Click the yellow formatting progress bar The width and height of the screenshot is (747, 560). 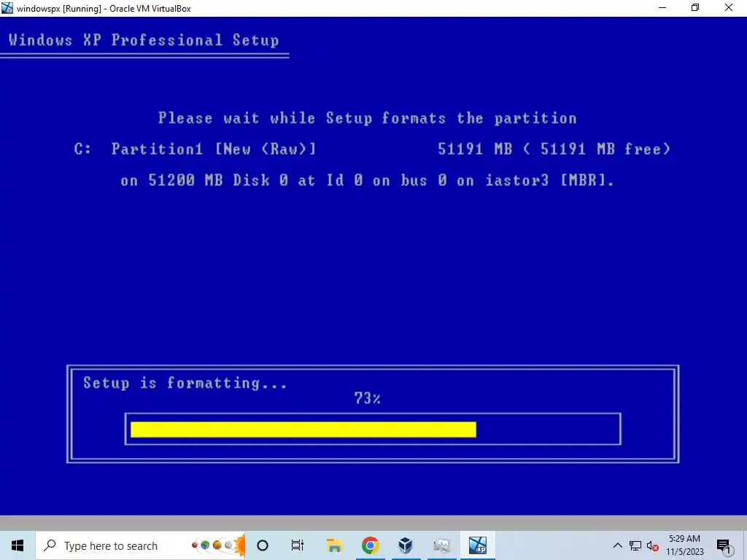pyautogui.click(x=303, y=429)
